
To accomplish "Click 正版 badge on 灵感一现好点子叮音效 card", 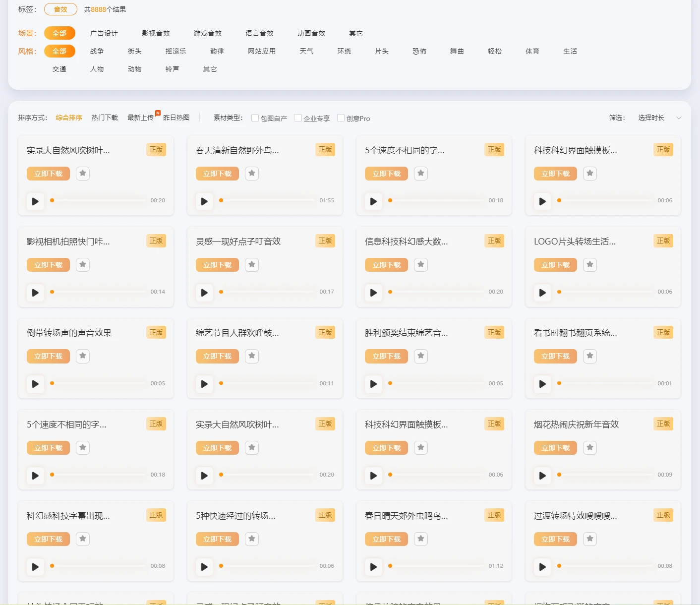I will (x=325, y=241).
